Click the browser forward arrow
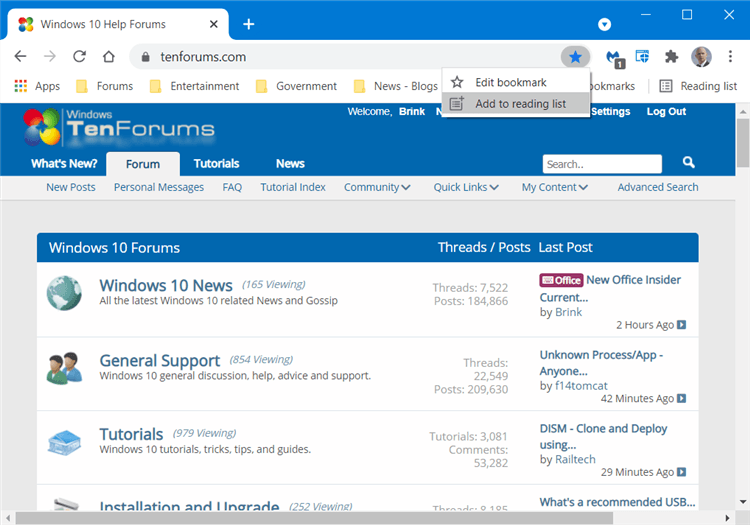Image resolution: width=750 pixels, height=525 pixels. pos(50,56)
